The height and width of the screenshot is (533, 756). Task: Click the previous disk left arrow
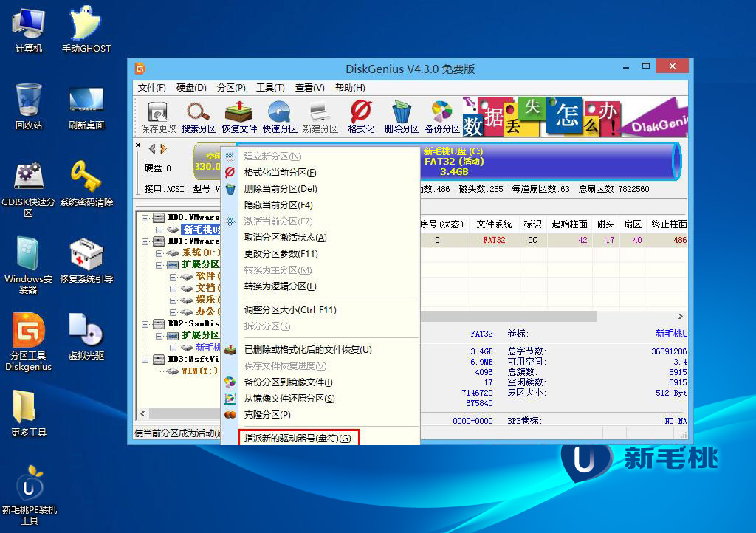point(152,148)
